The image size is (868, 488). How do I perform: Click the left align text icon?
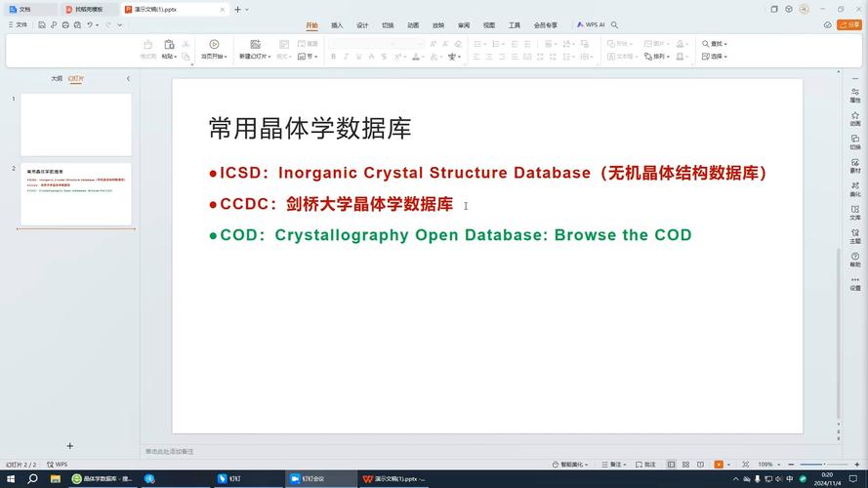(x=476, y=57)
